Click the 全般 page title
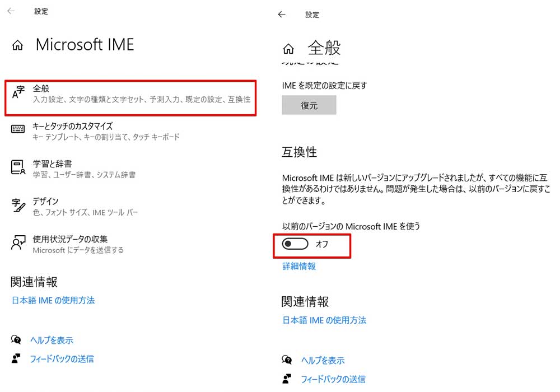The image size is (560, 392). click(x=324, y=48)
